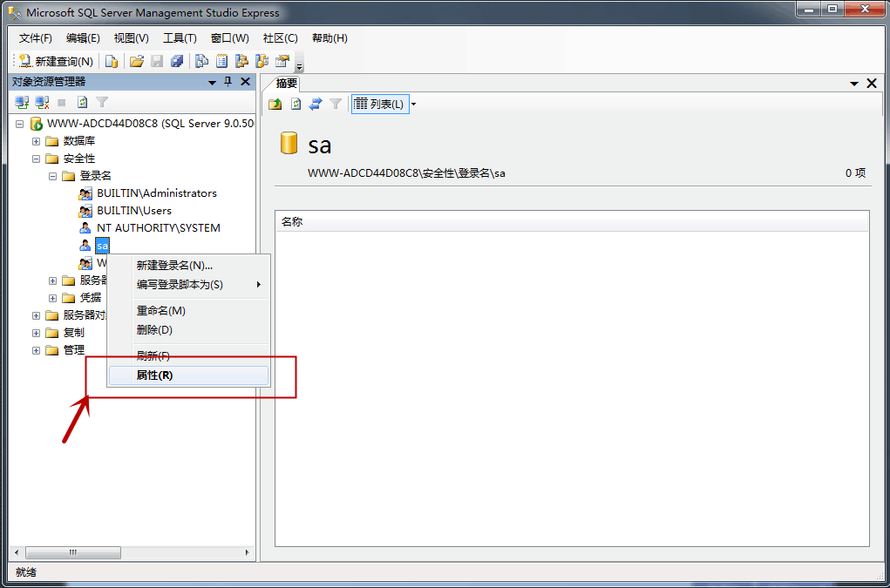
Task: Click the Object Explorer horizontal scrollbar thumb
Action: tap(73, 552)
